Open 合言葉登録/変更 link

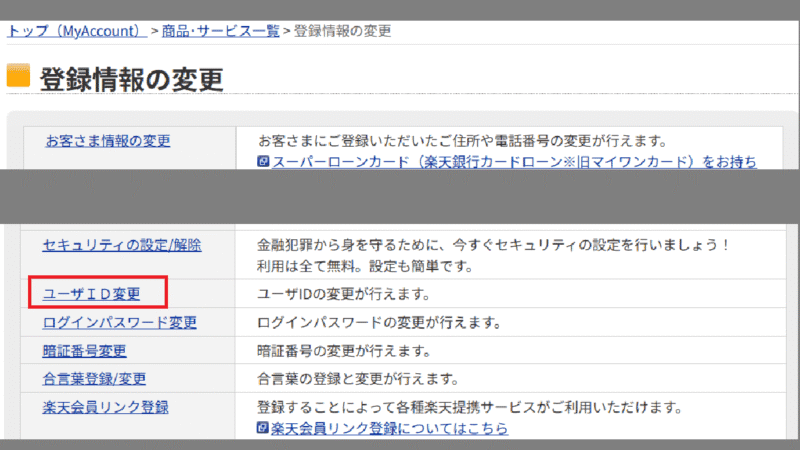click(x=94, y=379)
